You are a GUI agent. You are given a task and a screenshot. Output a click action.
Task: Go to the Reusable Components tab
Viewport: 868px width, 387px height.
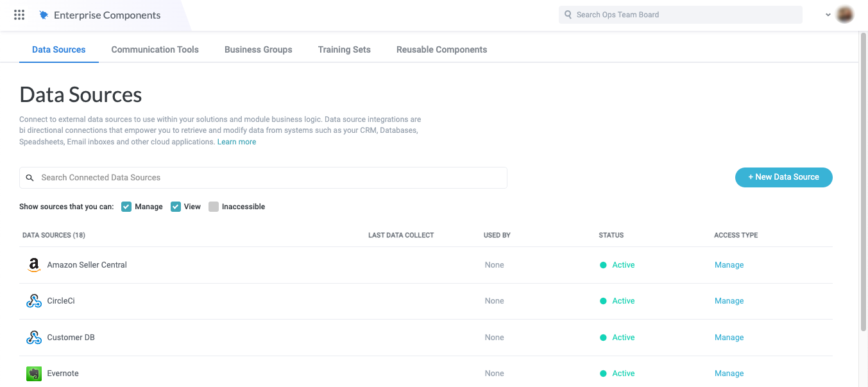[x=441, y=49]
